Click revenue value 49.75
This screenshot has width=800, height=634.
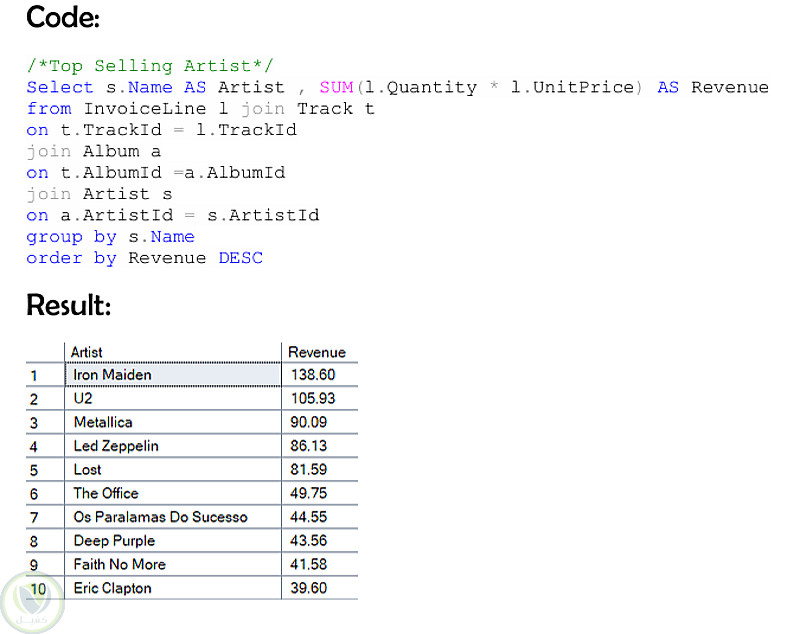(x=319, y=493)
